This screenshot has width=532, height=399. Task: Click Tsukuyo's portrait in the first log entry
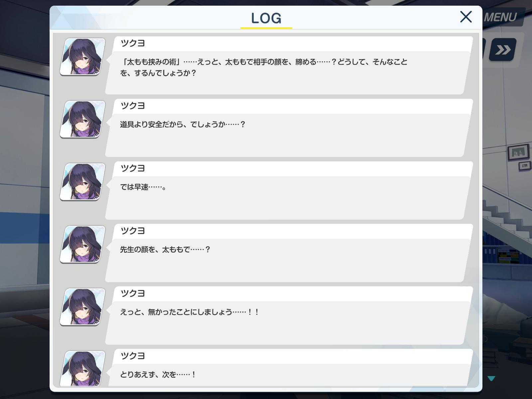pyautogui.click(x=82, y=57)
